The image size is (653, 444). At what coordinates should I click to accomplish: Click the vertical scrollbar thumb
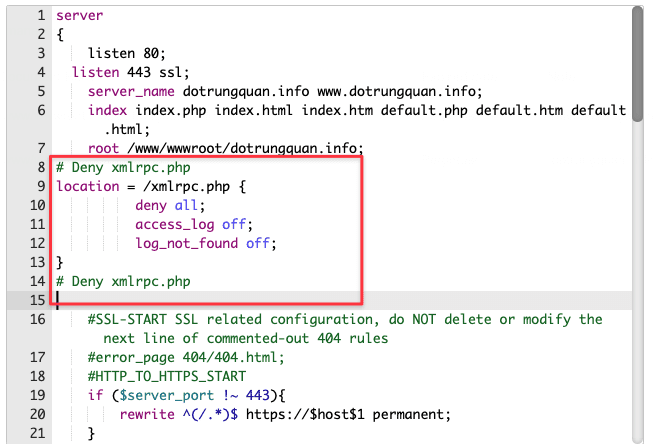(x=637, y=64)
